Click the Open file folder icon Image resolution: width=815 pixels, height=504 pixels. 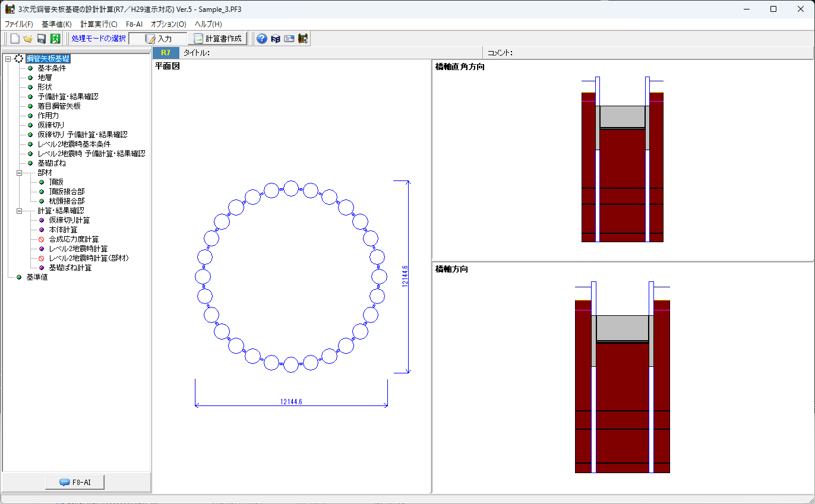point(28,39)
